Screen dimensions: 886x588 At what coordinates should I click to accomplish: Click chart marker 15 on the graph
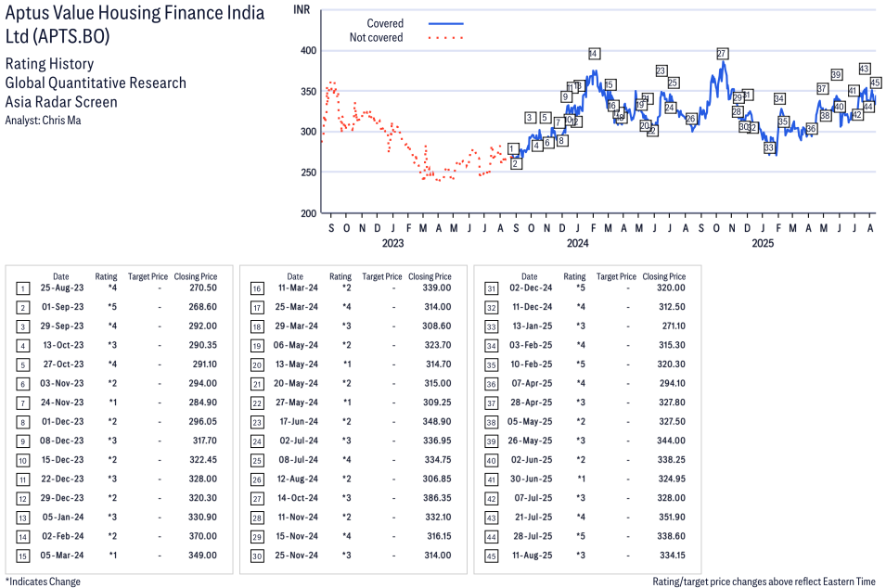pos(610,84)
